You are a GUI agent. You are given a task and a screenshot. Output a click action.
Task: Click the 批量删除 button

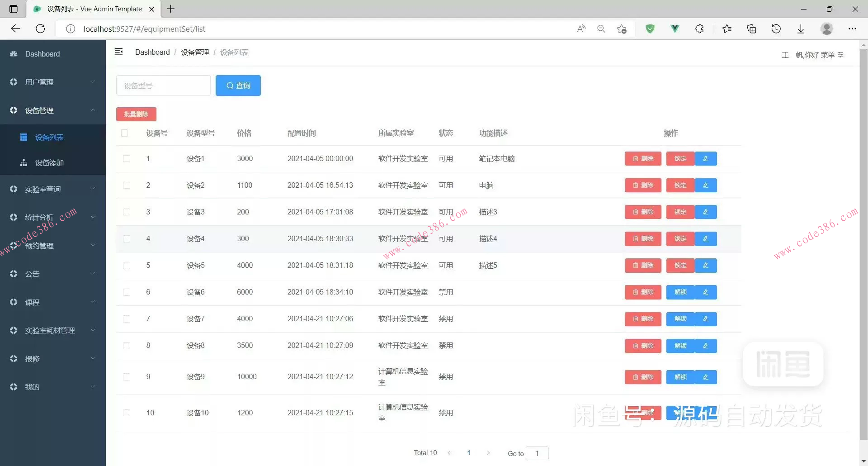point(136,114)
